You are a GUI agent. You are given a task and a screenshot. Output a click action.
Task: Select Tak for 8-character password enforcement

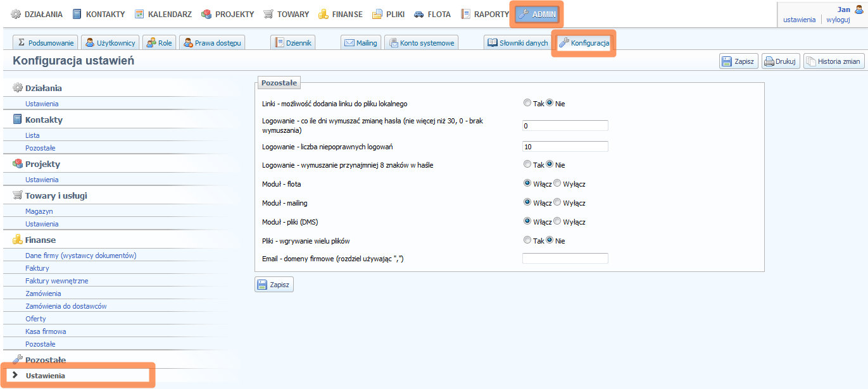click(527, 164)
